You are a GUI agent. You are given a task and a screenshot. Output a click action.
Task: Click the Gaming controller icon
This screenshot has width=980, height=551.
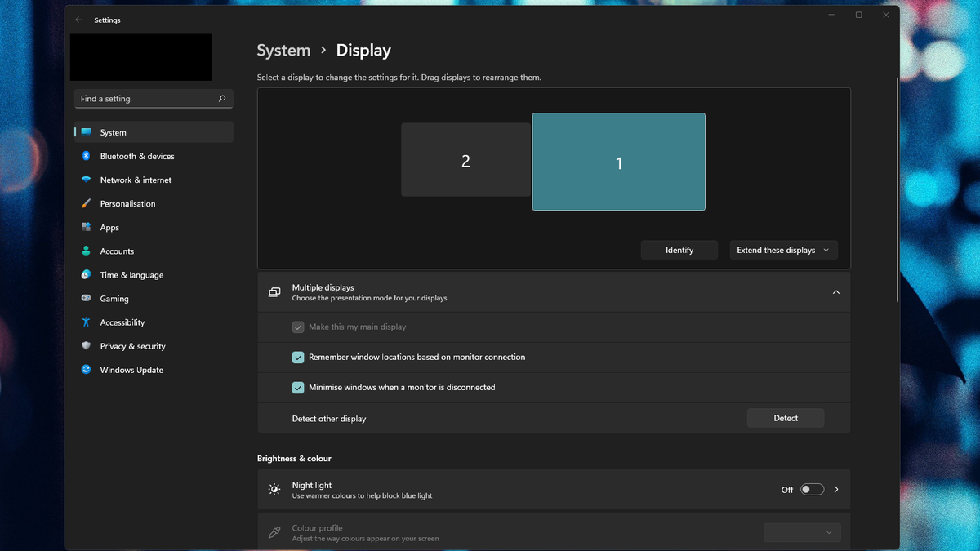click(x=86, y=299)
